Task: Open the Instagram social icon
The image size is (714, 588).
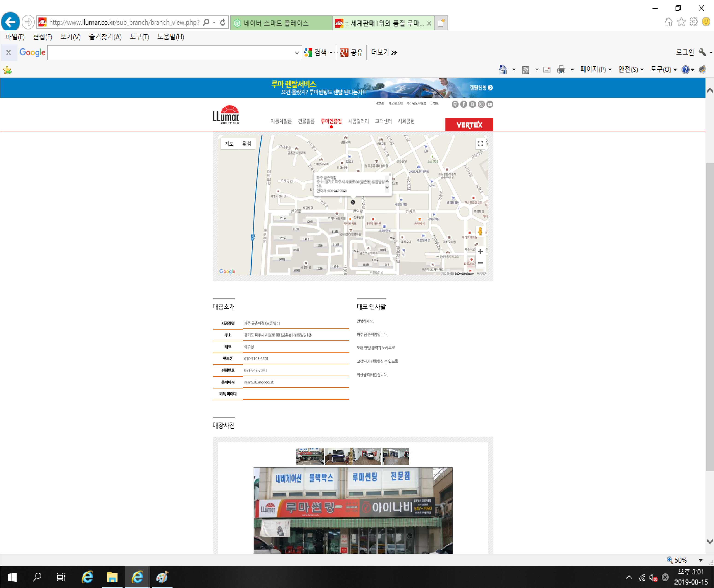Action: coord(481,104)
